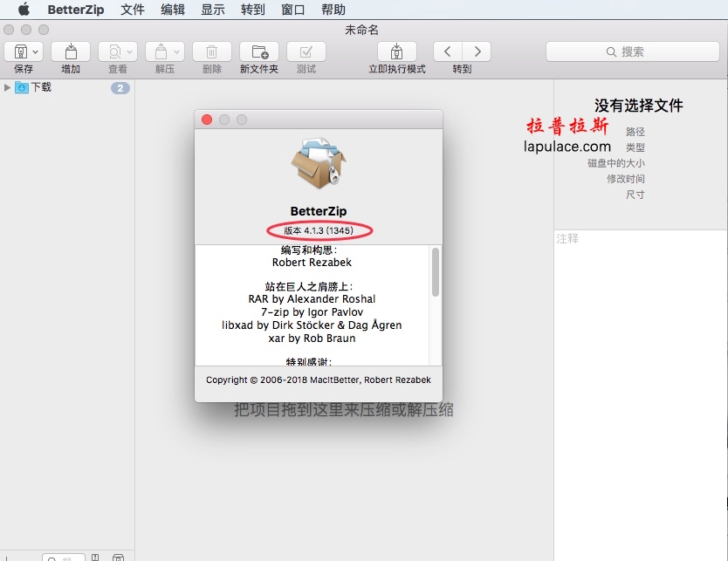Expand the 下载 folder disclosure triangle
The width and height of the screenshot is (728, 561).
pos(7,87)
